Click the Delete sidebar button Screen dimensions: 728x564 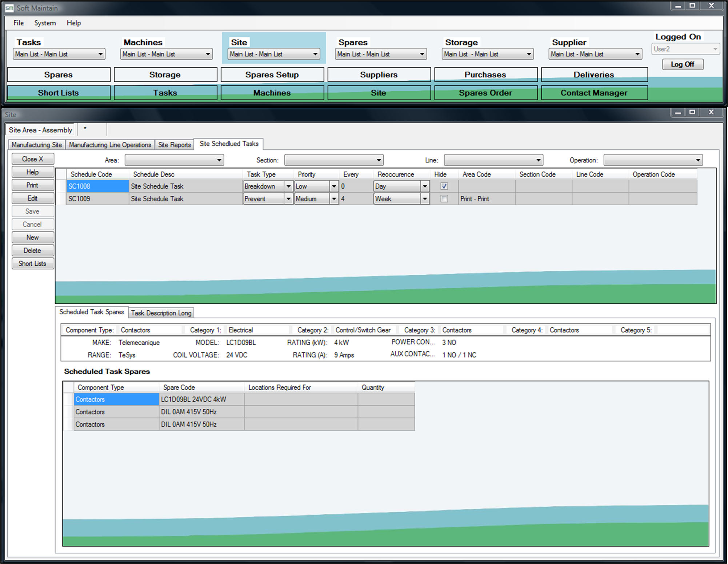click(33, 250)
